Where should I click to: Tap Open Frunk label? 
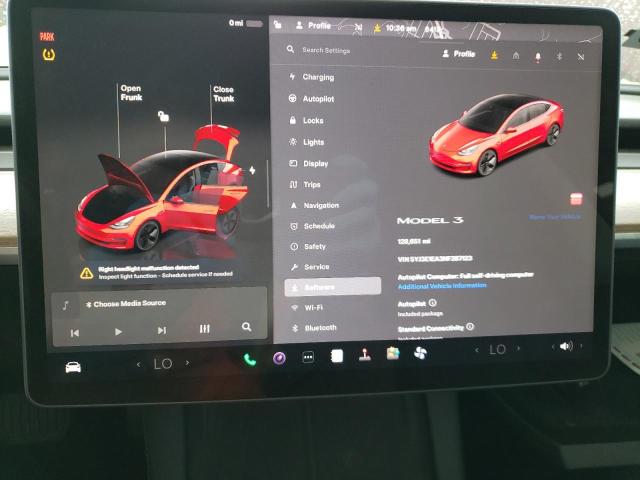(x=131, y=93)
